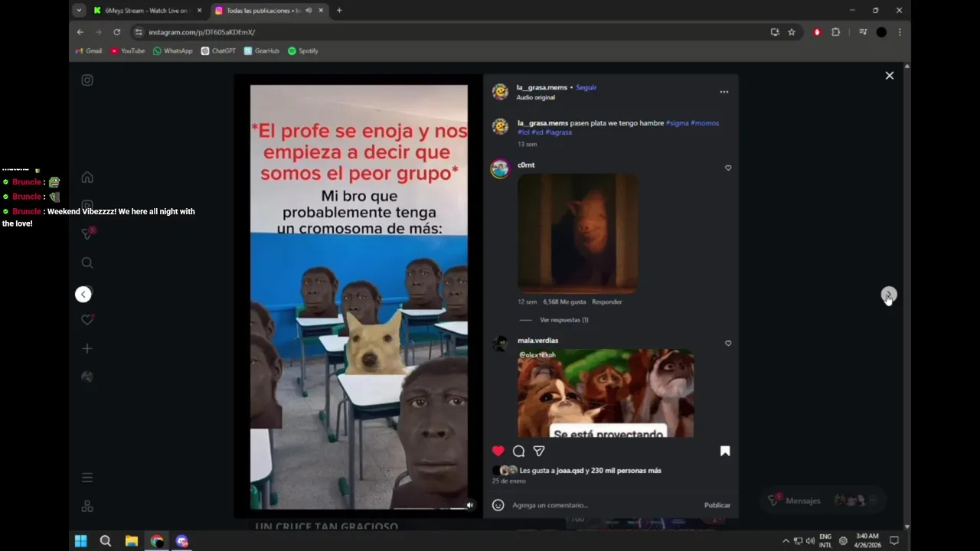Open Instagram search magnifier in sidebar

[x=87, y=263]
